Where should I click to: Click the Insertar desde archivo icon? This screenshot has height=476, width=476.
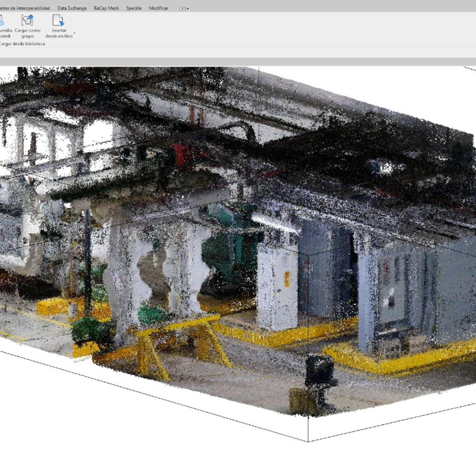58,21
